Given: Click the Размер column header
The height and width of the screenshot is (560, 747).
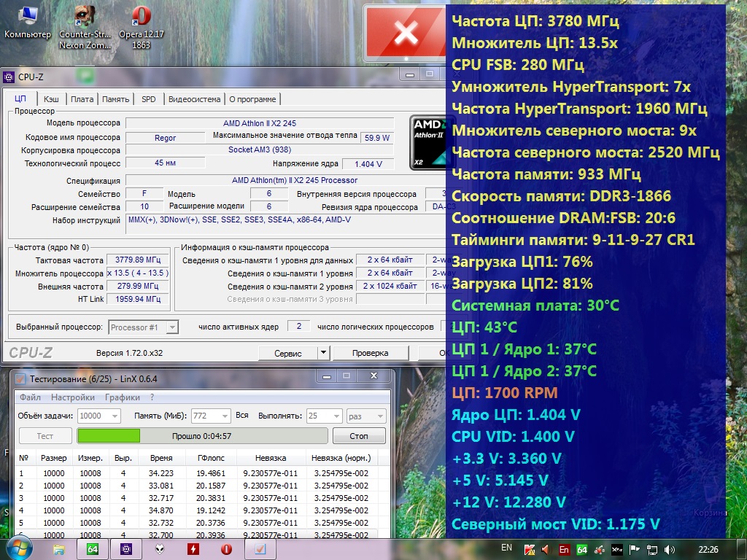Looking at the screenshot, I should pyautogui.click(x=53, y=458).
